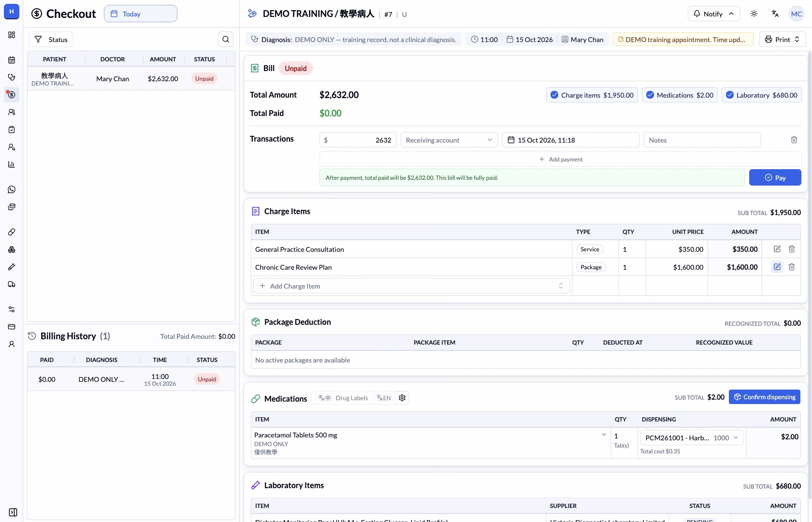Switch drug labels to EN

tap(384, 398)
